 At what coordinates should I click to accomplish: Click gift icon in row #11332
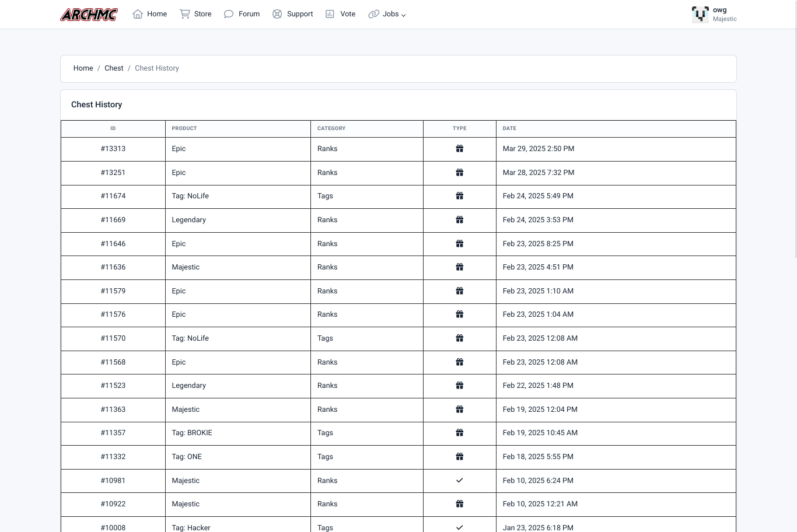[x=460, y=457]
